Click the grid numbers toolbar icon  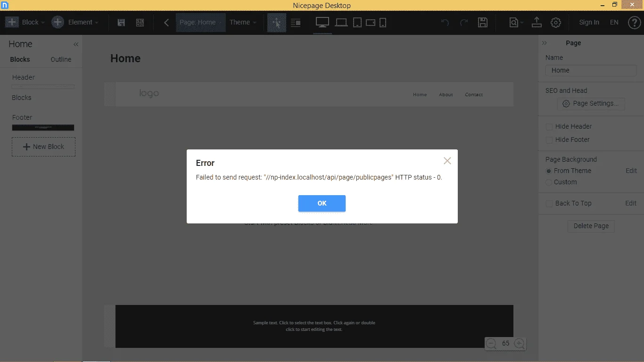click(x=140, y=23)
